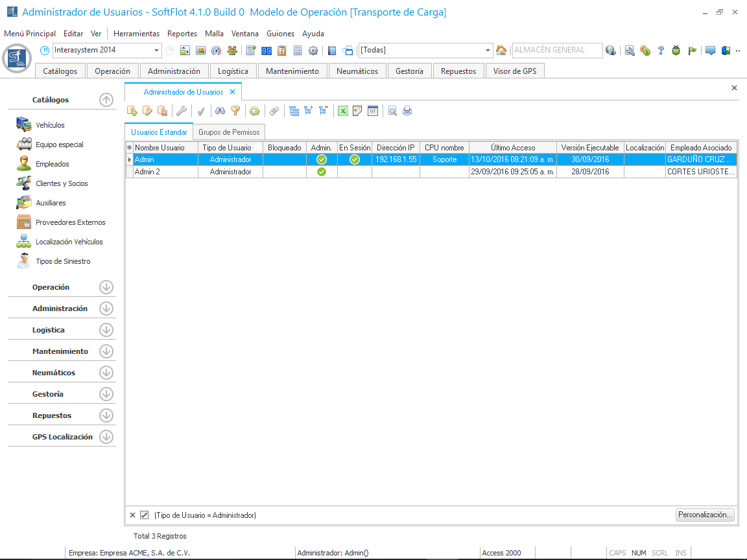
Task: Click the funnel filter icon
Action: (x=236, y=111)
